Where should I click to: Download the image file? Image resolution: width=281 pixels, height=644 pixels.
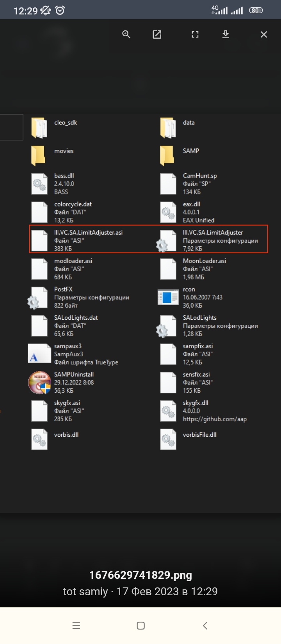(226, 34)
